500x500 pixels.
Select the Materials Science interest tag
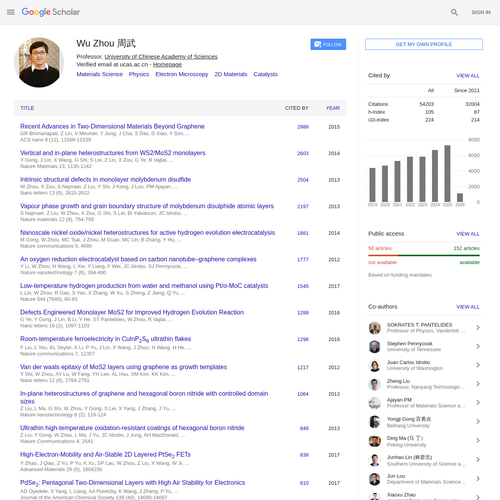100,74
